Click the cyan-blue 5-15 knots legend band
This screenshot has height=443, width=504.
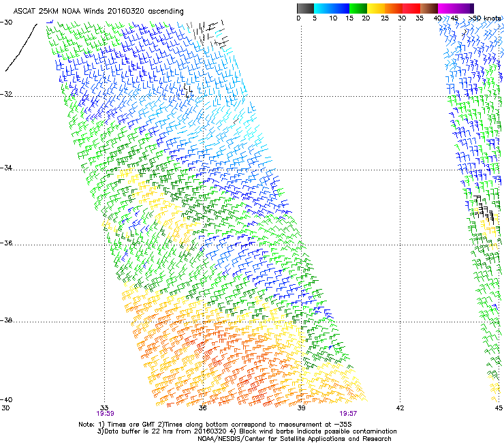click(x=332, y=8)
